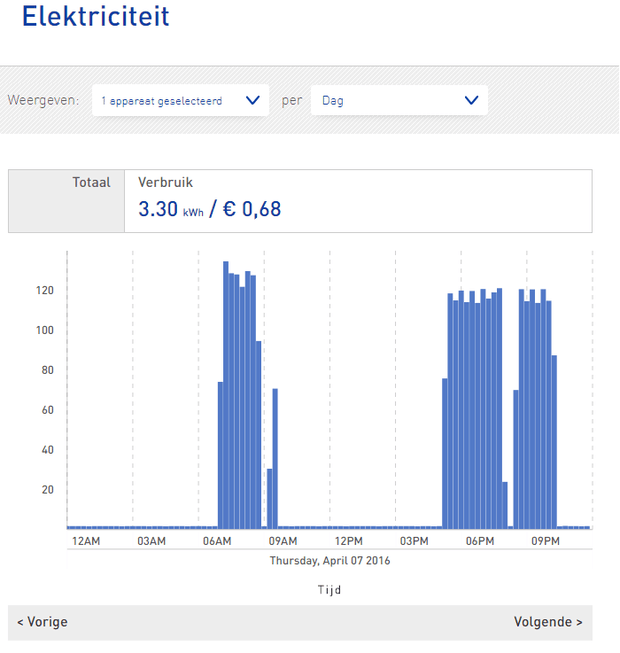Screen dimensions: 620x653
Task: Click the '20' y-axis value
Action: coord(48,490)
